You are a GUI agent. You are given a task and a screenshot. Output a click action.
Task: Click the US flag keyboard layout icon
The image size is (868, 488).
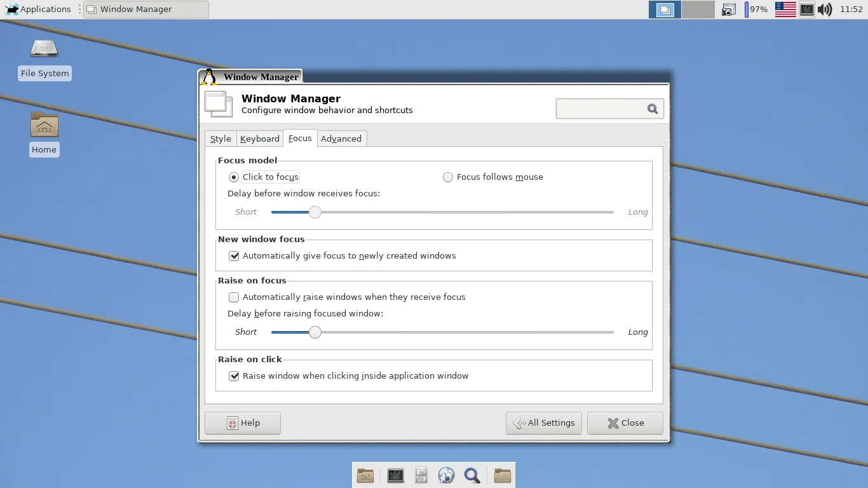pyautogui.click(x=785, y=10)
